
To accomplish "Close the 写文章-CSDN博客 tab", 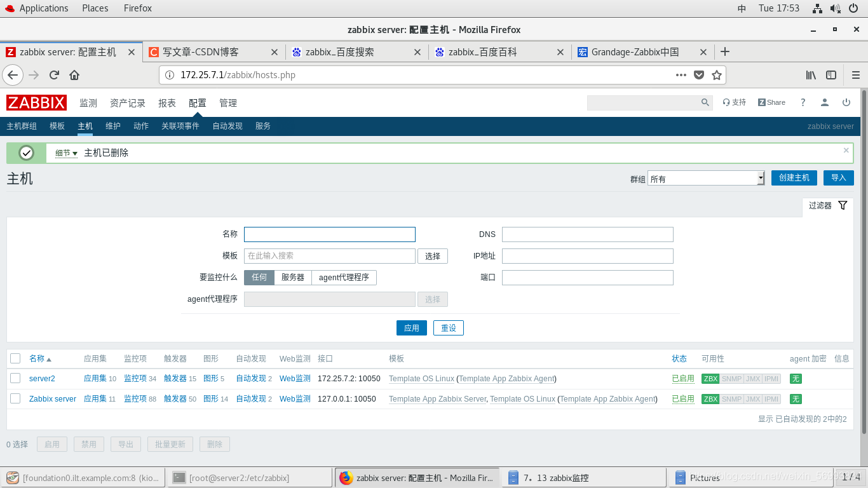I will tap(275, 52).
